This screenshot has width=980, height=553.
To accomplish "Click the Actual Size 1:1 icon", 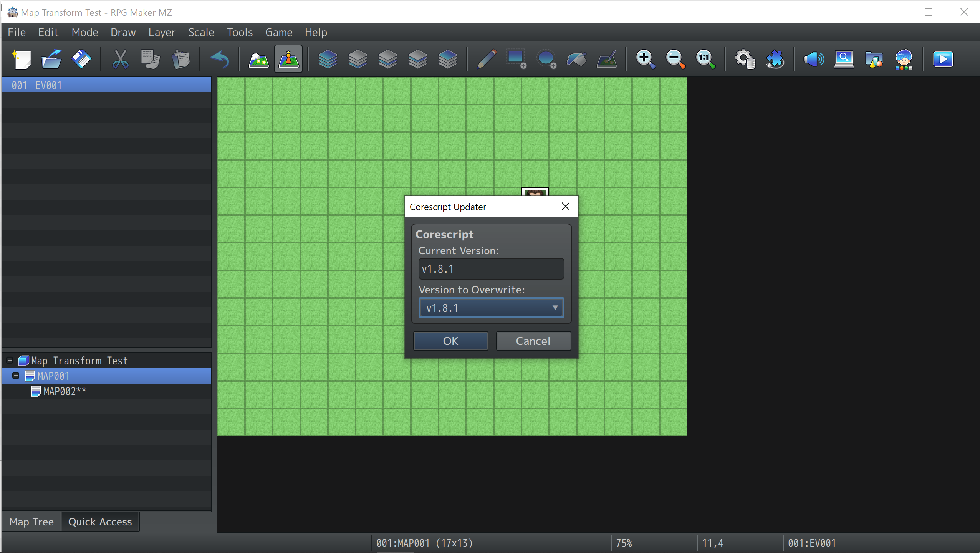I will click(x=705, y=60).
